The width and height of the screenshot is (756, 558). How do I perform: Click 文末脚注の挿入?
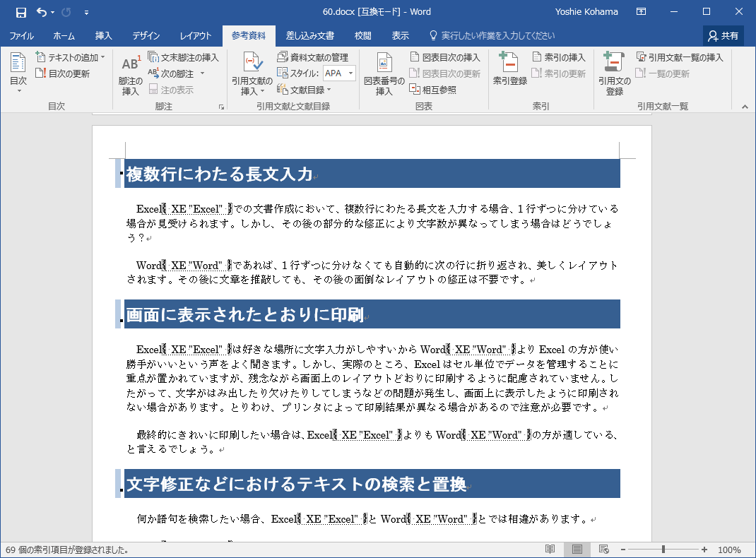click(183, 57)
